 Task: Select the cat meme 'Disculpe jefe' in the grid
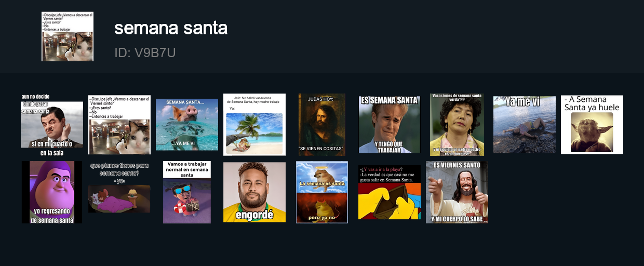119,125
